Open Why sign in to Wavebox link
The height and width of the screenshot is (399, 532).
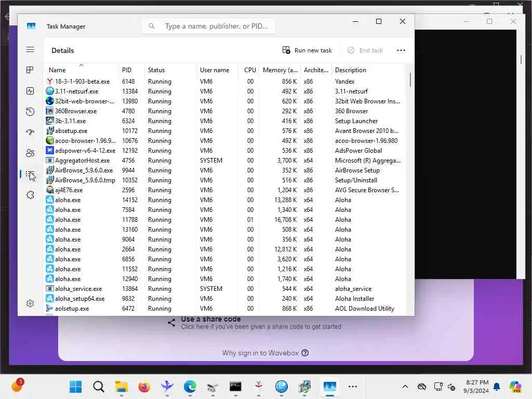coord(260,353)
